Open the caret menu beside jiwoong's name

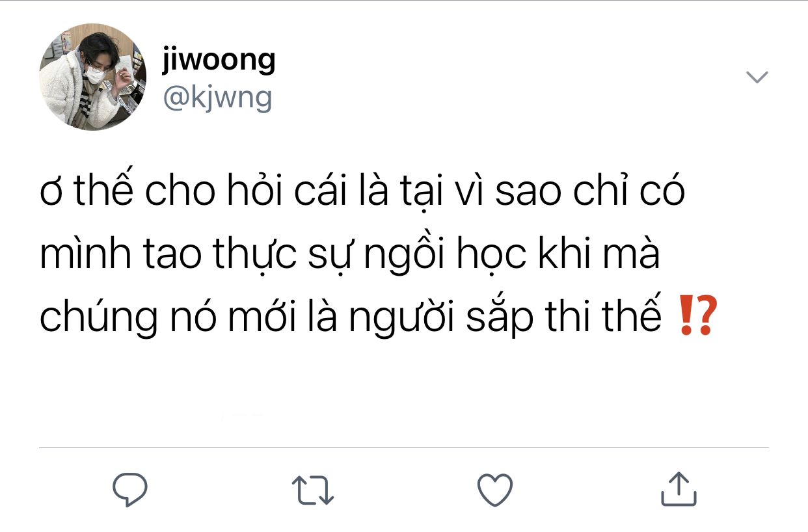pyautogui.click(x=757, y=77)
